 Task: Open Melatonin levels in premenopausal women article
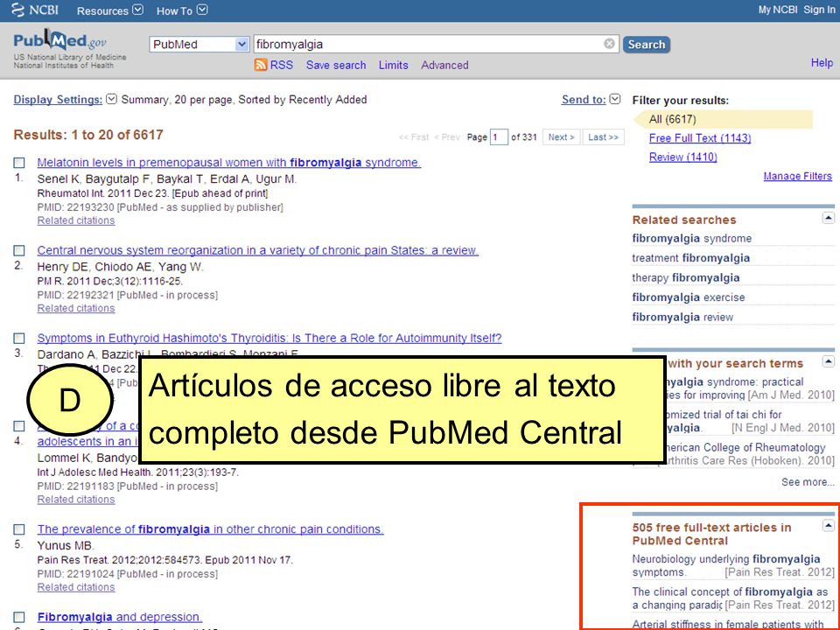[228, 163]
